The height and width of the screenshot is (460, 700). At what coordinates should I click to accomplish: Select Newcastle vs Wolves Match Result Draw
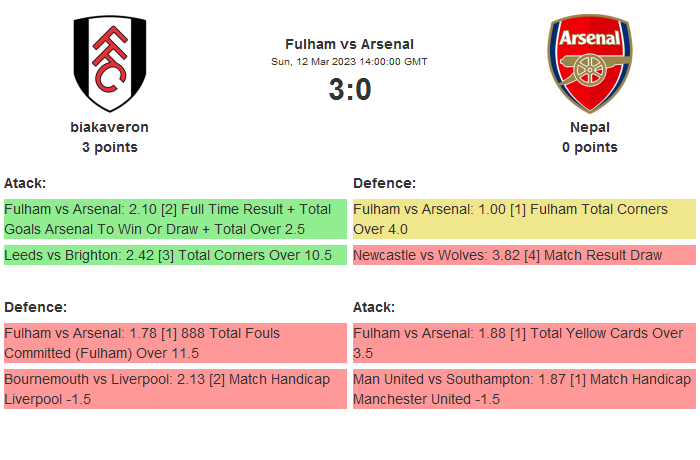click(x=524, y=255)
